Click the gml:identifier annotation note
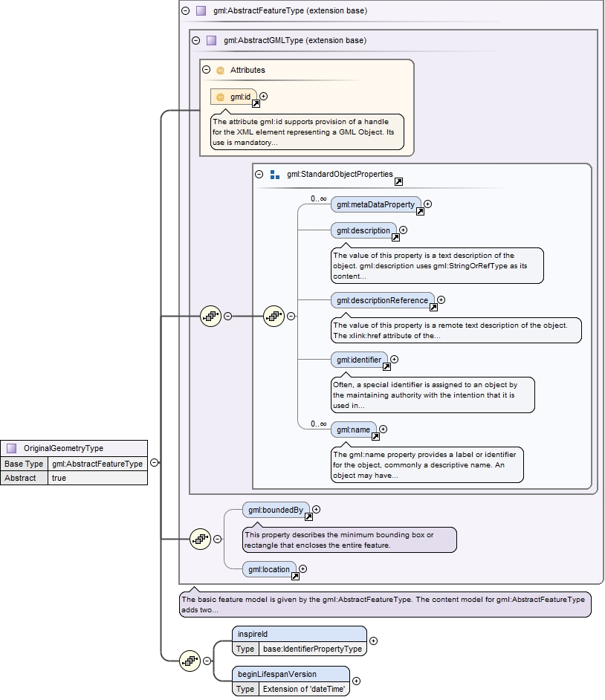 click(433, 395)
